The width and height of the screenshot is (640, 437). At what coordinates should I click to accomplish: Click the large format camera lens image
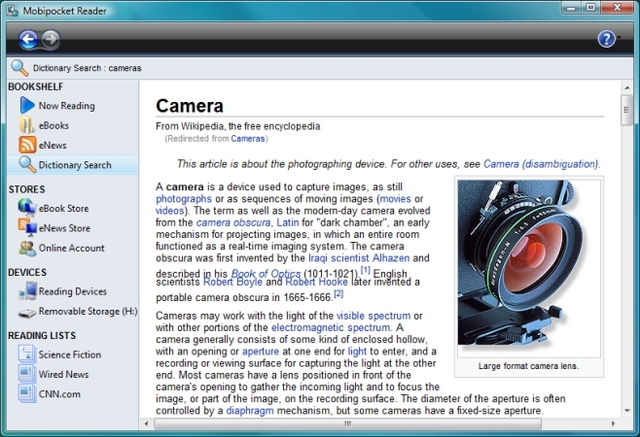click(x=529, y=268)
